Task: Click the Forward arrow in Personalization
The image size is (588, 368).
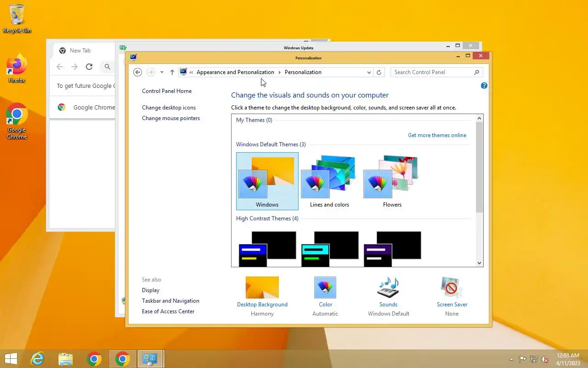Action: tap(151, 72)
